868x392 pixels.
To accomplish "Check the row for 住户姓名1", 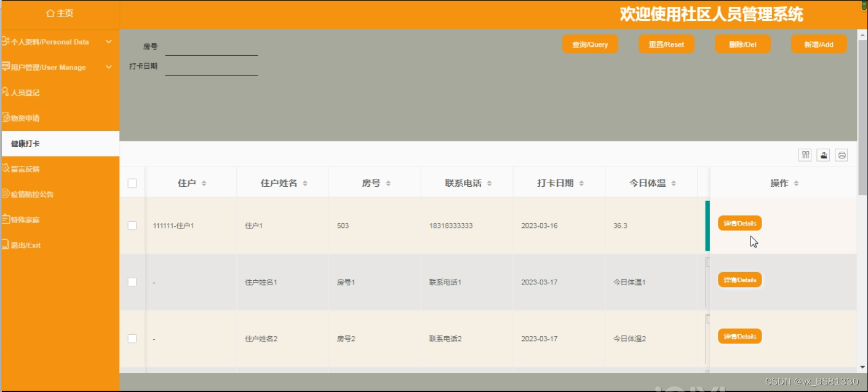I will click(x=132, y=282).
